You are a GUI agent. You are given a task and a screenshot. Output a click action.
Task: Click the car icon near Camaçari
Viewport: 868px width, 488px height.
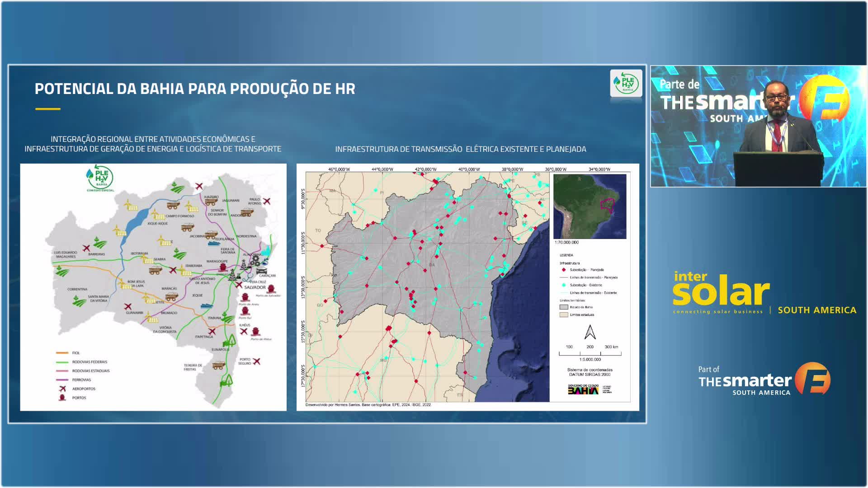[261, 271]
